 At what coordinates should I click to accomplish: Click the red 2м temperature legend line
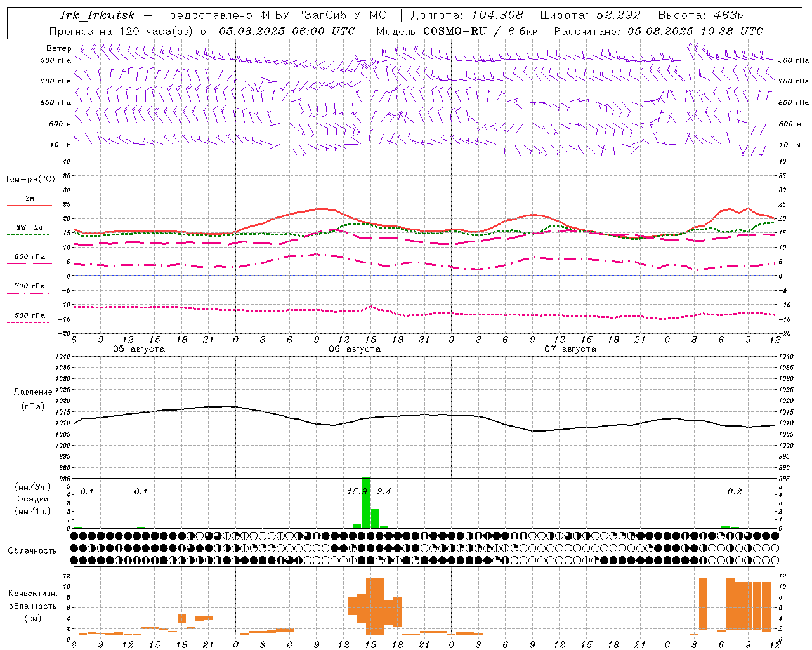[29, 205]
